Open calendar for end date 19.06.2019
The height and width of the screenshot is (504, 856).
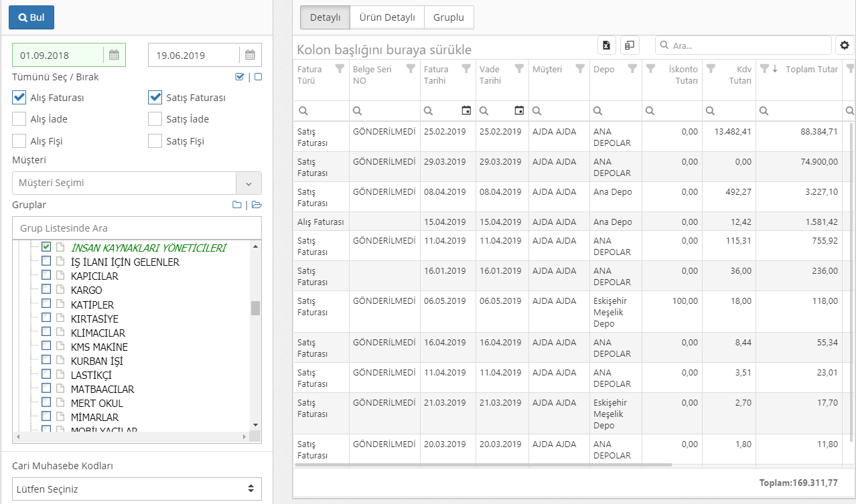point(250,55)
